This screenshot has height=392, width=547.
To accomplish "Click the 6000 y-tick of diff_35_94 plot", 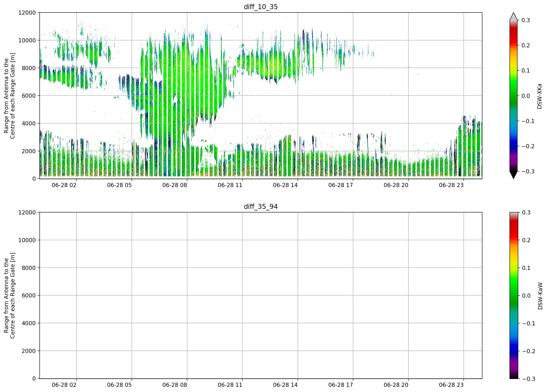I will coord(29,295).
